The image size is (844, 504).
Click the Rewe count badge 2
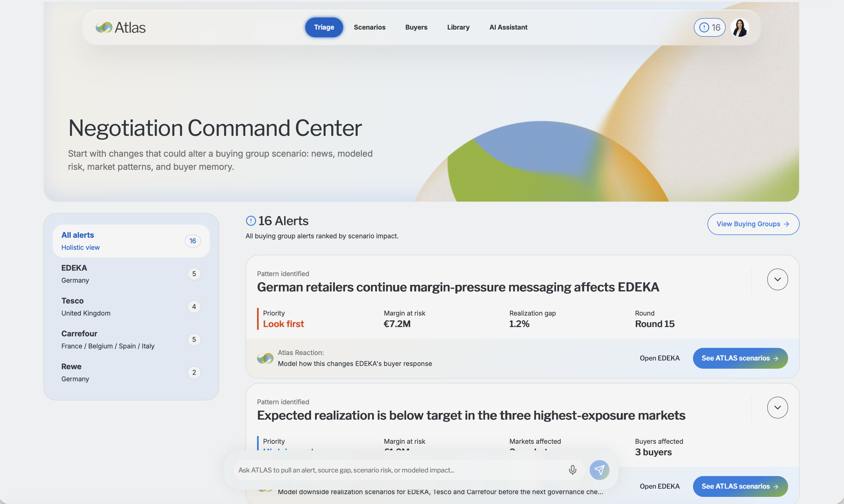(194, 372)
